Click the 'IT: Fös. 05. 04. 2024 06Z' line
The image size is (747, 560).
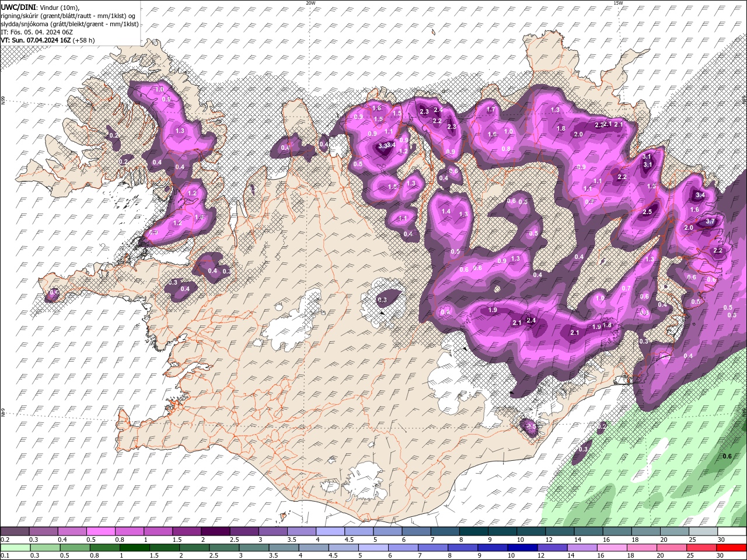click(37, 32)
